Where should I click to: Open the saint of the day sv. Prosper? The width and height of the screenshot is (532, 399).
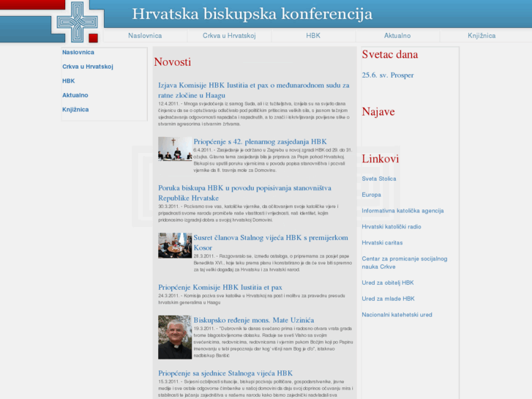pyautogui.click(x=387, y=75)
